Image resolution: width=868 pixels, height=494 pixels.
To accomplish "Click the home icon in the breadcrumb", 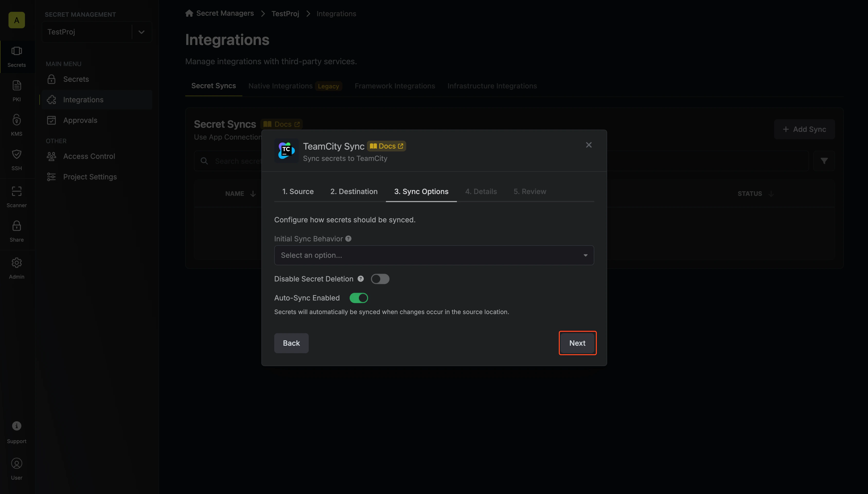I will [x=189, y=13].
